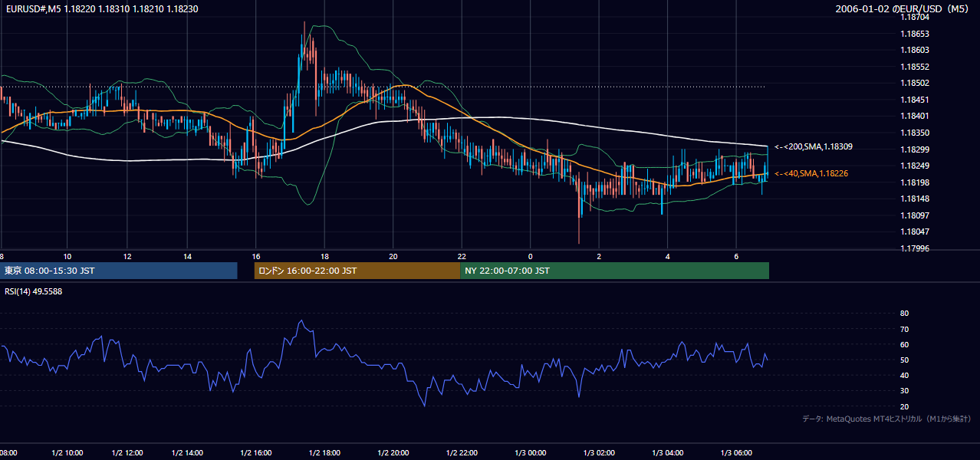
Task: Click the 1.18198 price axis label
Action: (915, 182)
